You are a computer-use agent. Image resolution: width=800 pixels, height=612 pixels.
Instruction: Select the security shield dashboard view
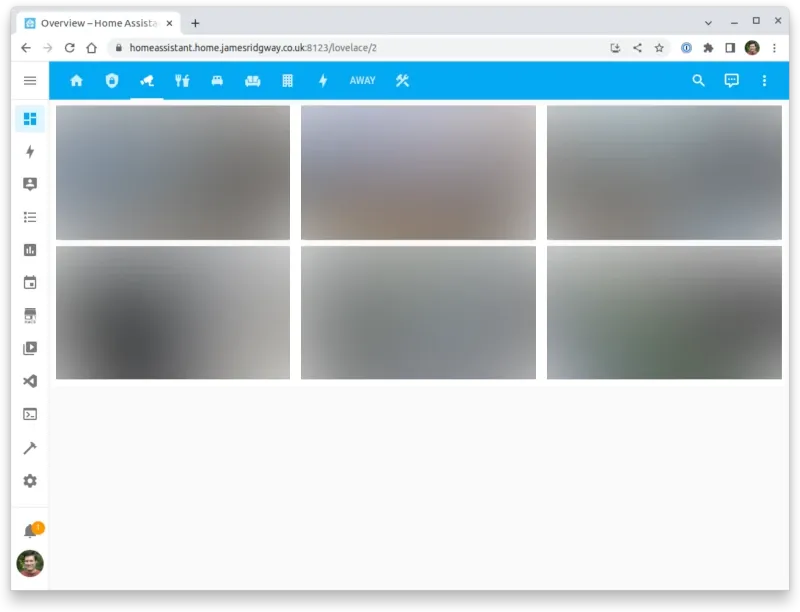[x=112, y=81]
